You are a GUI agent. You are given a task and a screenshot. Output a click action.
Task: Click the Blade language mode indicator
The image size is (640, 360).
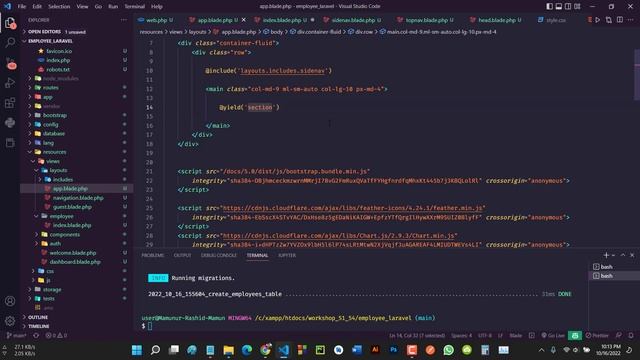tap(516, 336)
